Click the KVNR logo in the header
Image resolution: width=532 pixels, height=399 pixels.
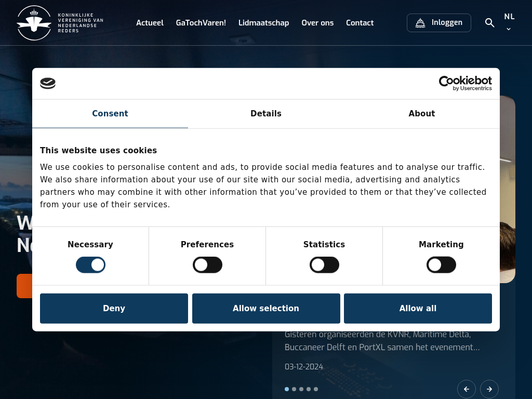(x=60, y=23)
